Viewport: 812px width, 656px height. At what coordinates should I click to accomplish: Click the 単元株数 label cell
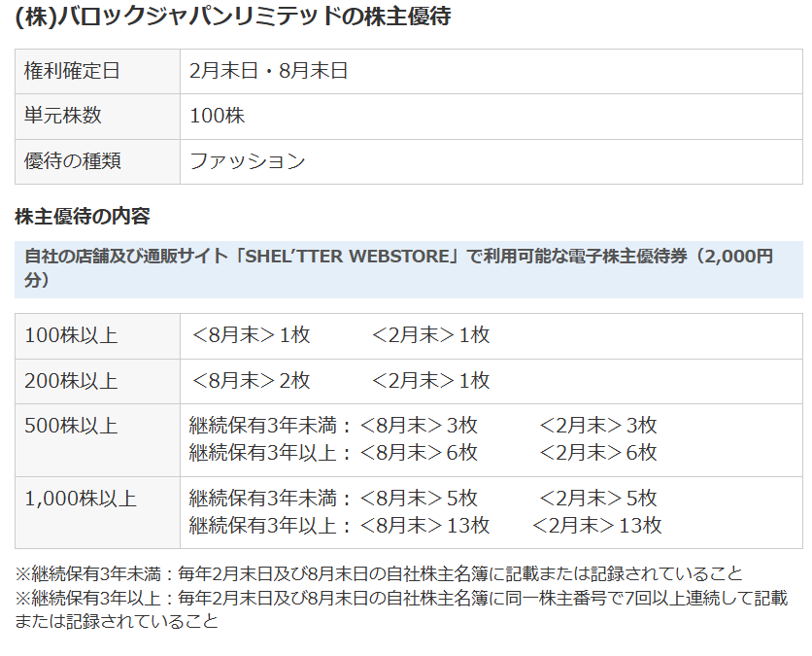[x=63, y=116]
